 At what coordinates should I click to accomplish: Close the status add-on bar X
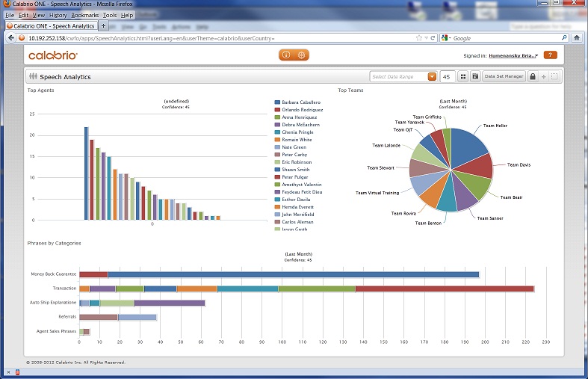pos(8,372)
